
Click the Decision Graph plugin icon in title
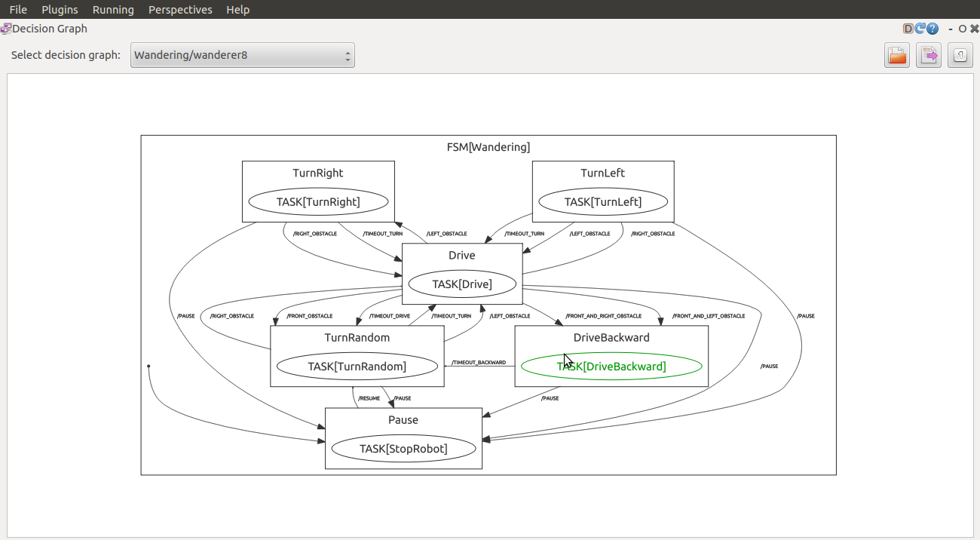click(5, 29)
